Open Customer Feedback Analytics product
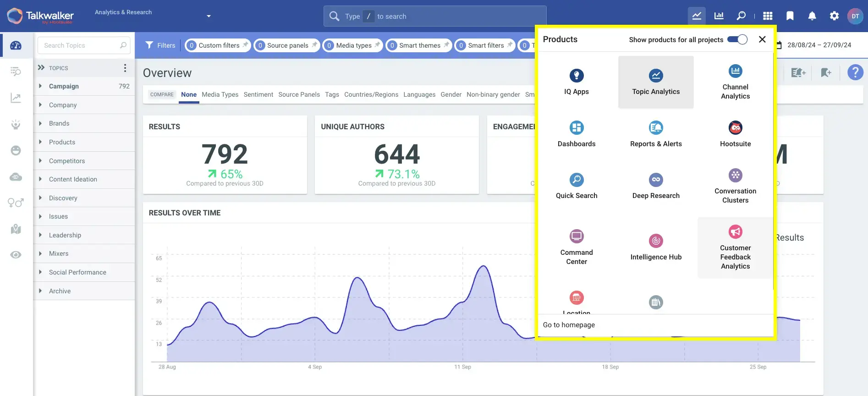 (735, 247)
